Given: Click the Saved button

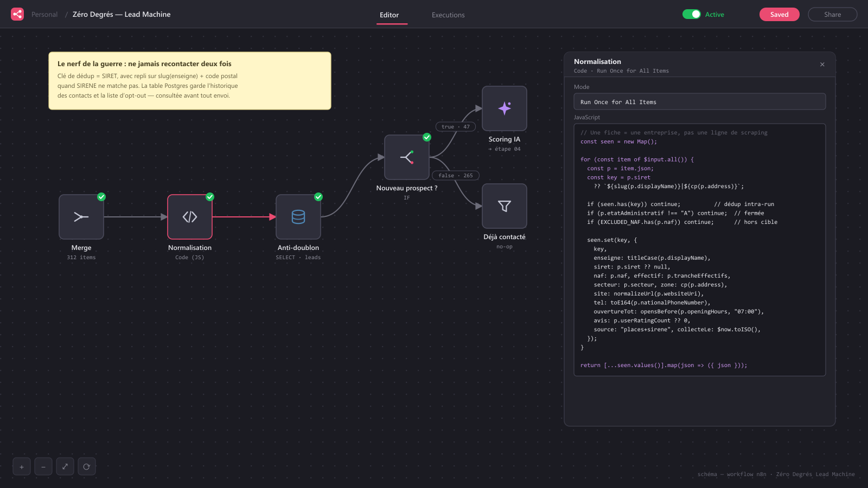Looking at the screenshot, I should (x=779, y=15).
